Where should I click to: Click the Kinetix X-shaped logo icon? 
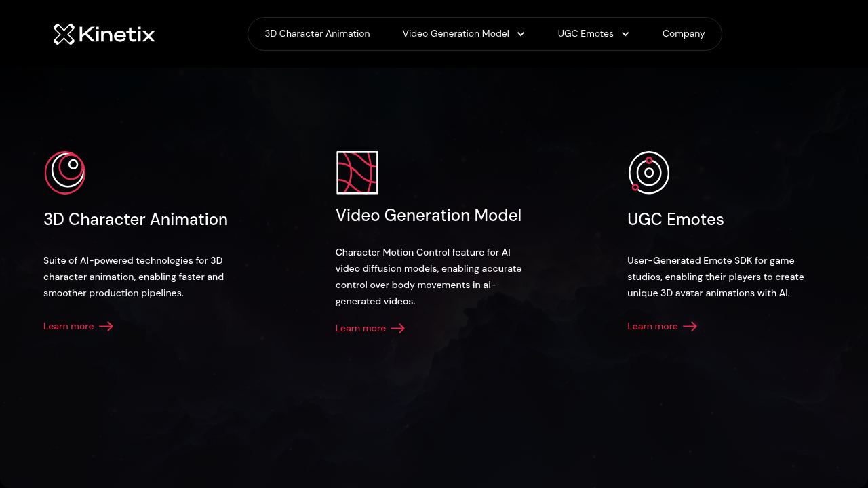64,34
